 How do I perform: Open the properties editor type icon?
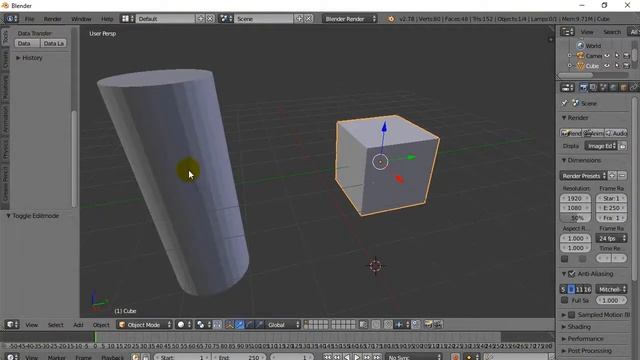pyautogui.click(x=567, y=87)
